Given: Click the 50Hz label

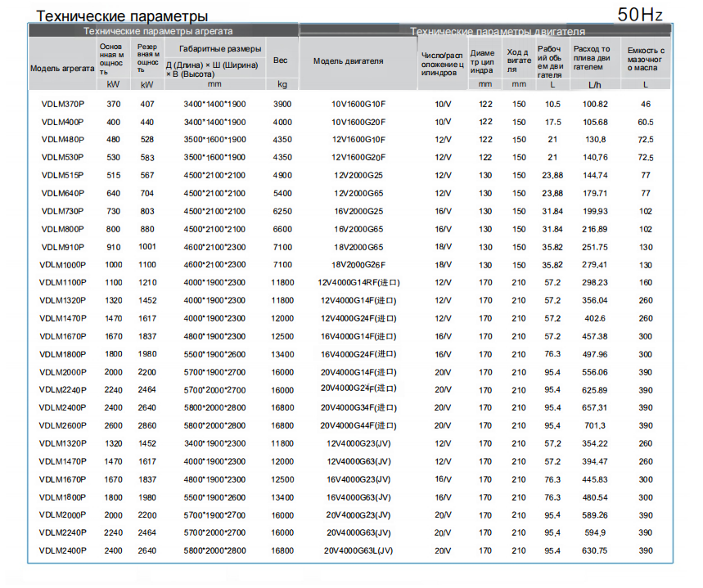Looking at the screenshot, I should tap(640, 15).
